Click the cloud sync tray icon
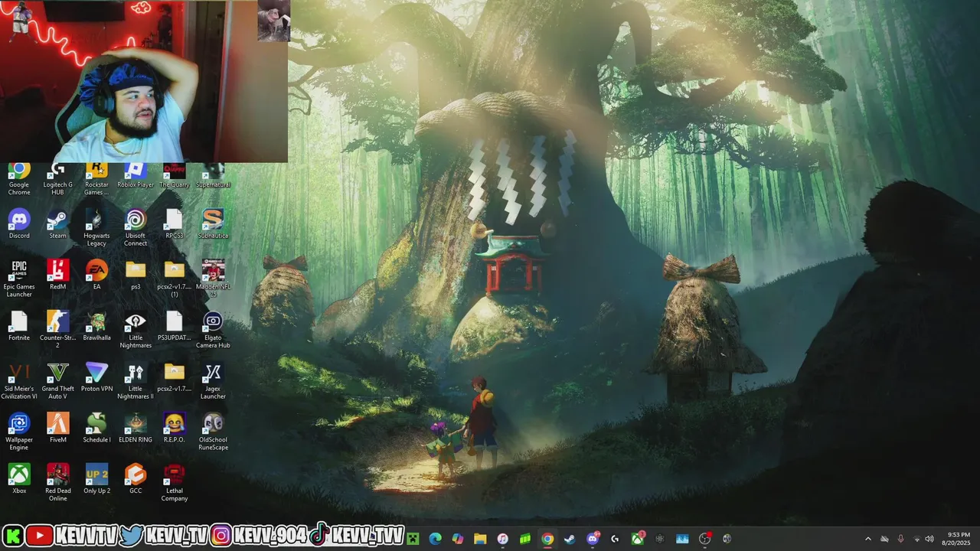Image resolution: width=980 pixels, height=551 pixels. pos(884,539)
